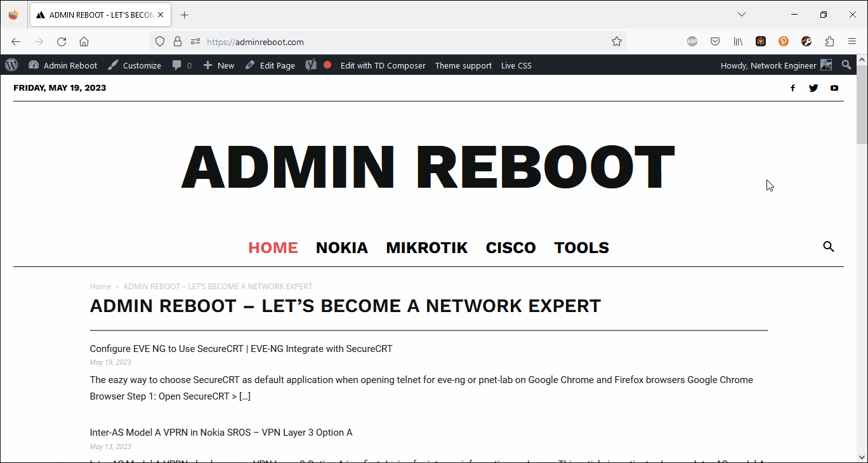Viewport: 868px width, 463px height.
Task: Click the Firefox forward arrow button
Action: pyautogui.click(x=39, y=42)
